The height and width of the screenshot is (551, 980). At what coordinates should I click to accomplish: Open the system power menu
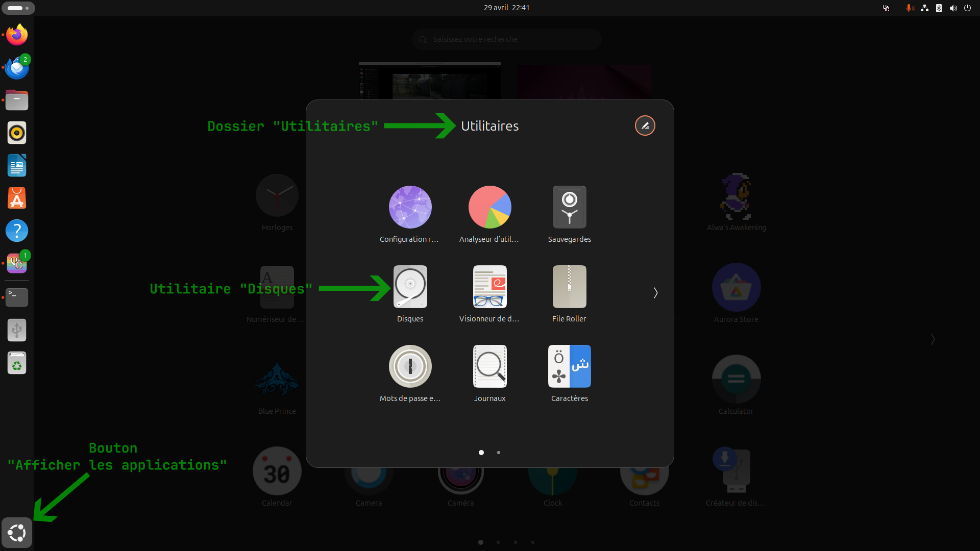coord(967,8)
